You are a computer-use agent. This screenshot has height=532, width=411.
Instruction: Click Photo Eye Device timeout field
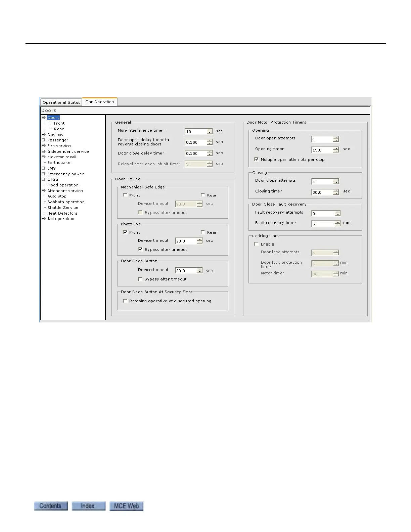coord(186,241)
